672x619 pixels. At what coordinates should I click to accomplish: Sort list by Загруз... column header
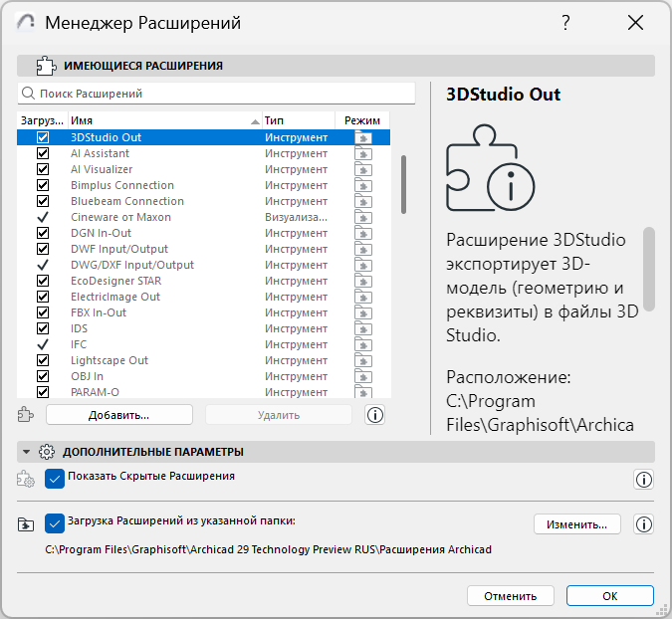pyautogui.click(x=42, y=120)
